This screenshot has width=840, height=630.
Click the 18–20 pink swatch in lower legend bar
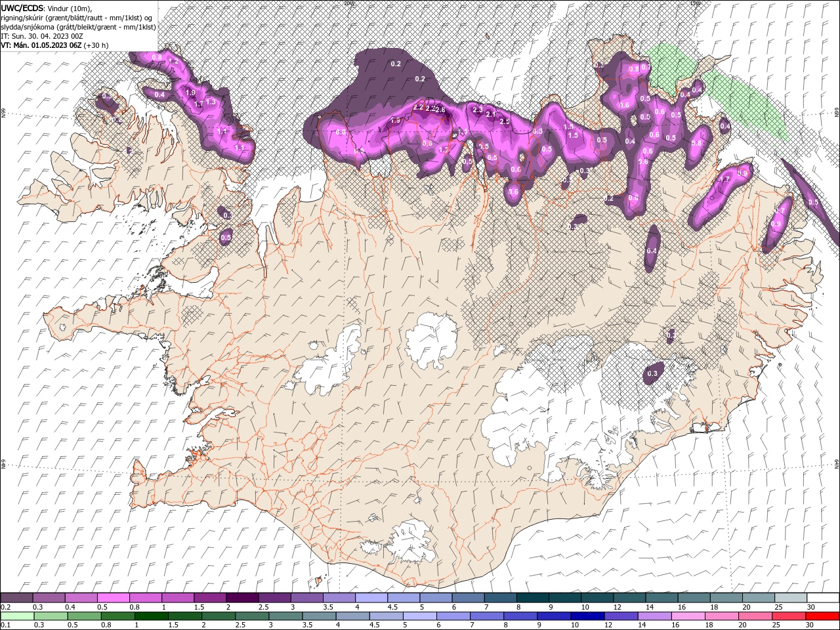(x=722, y=616)
